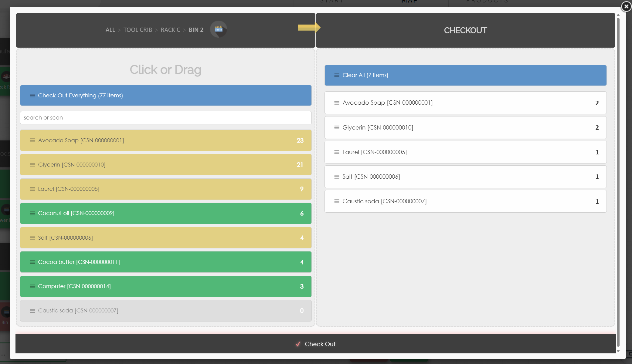Click Check-Out Everything (77 items) button
The image size is (632, 364).
(166, 96)
